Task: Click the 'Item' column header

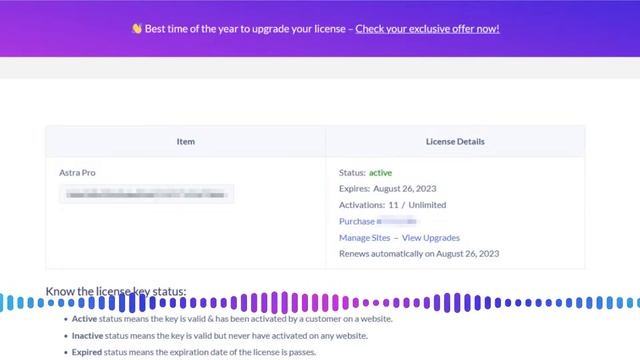Action: pos(186,142)
